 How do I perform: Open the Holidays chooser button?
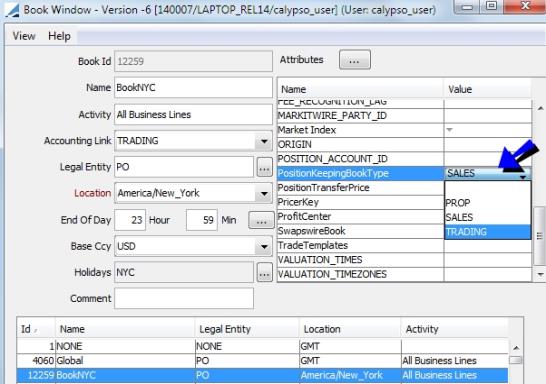click(264, 273)
